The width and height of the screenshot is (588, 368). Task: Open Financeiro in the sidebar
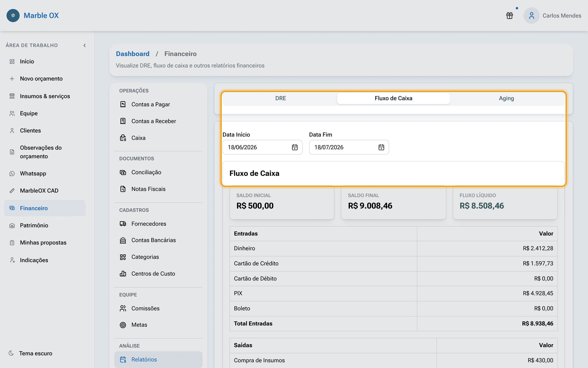(x=45, y=208)
